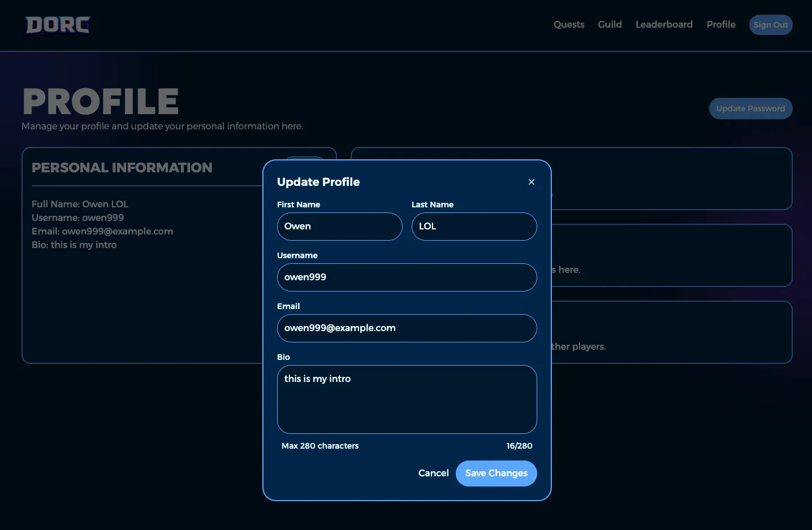Select Profile in the top navigation

[721, 24]
